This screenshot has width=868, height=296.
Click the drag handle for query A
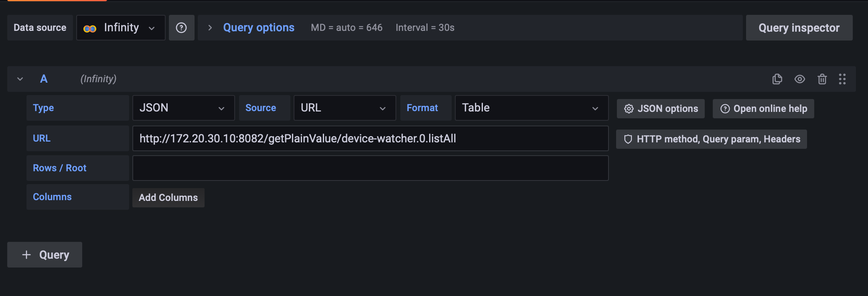[x=842, y=79]
